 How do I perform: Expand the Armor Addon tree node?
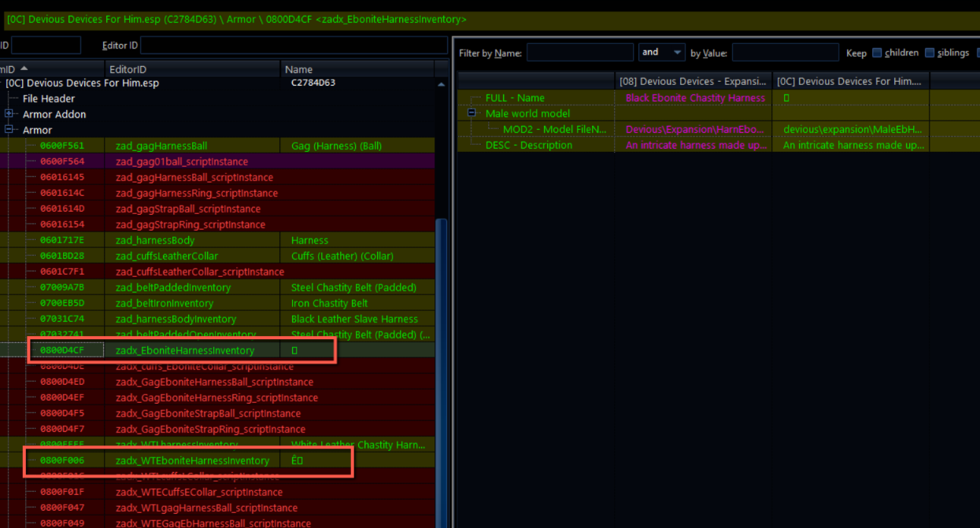point(9,114)
